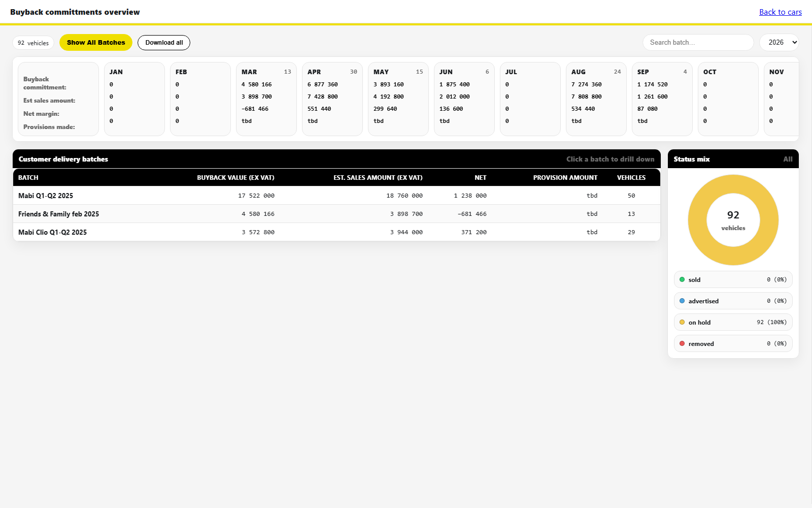Viewport: 812px width, 508px height.
Task: Select the partially visible NOV month card
Action: pyautogui.click(x=782, y=99)
